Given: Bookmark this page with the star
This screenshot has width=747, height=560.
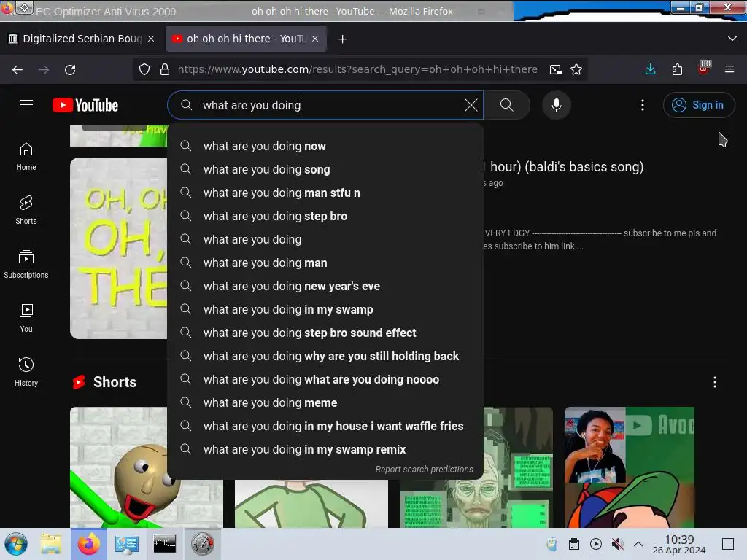Looking at the screenshot, I should click(576, 70).
